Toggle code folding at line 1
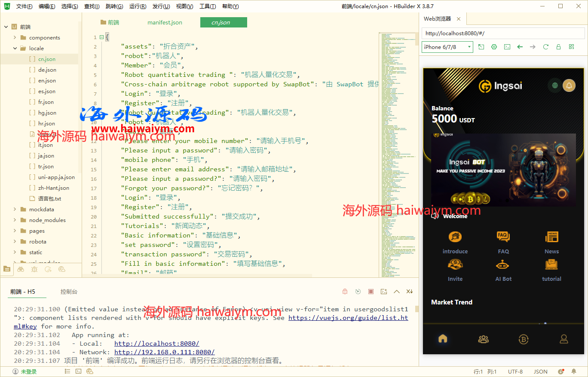Viewport: 588px width, 377px height. (x=101, y=37)
